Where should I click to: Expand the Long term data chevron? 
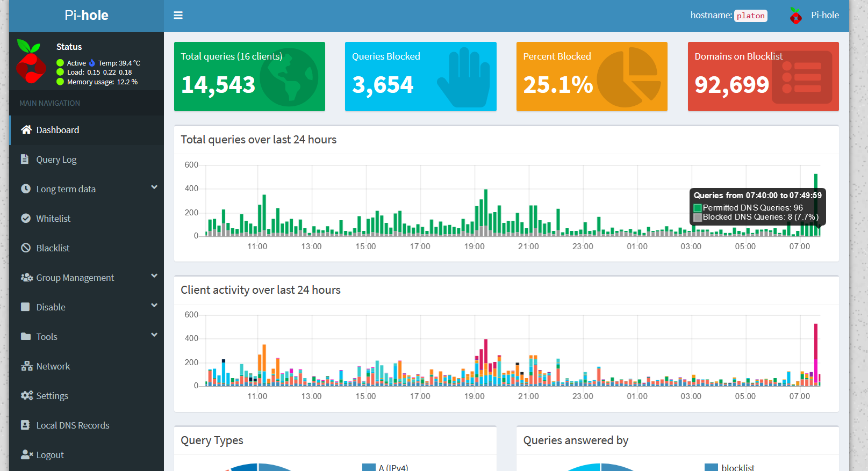154,187
